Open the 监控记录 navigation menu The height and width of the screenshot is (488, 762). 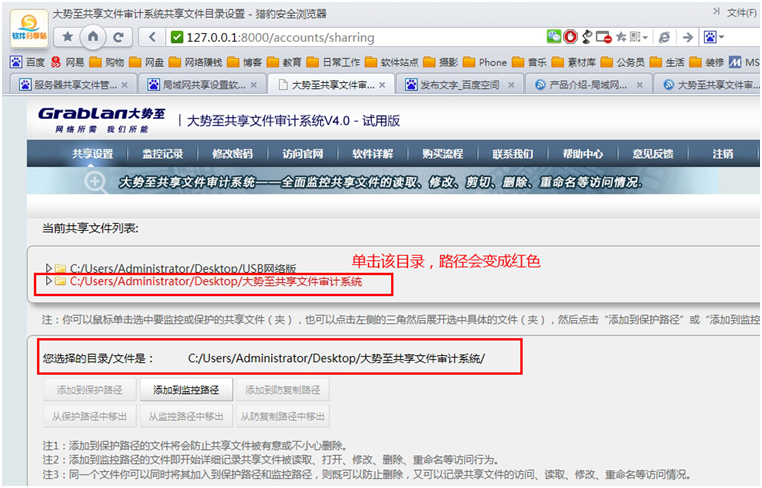coord(162,154)
